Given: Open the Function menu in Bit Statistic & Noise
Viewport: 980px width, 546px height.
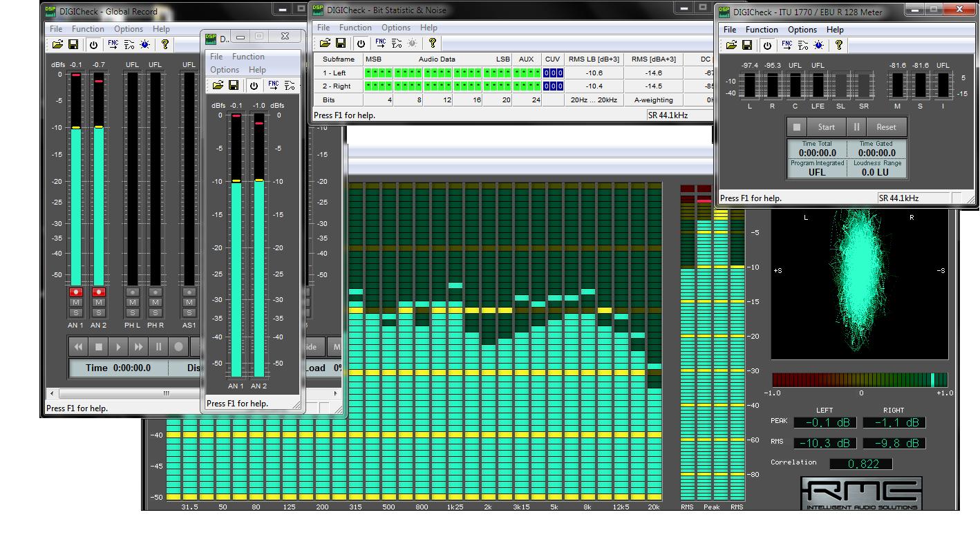Looking at the screenshot, I should (x=355, y=28).
